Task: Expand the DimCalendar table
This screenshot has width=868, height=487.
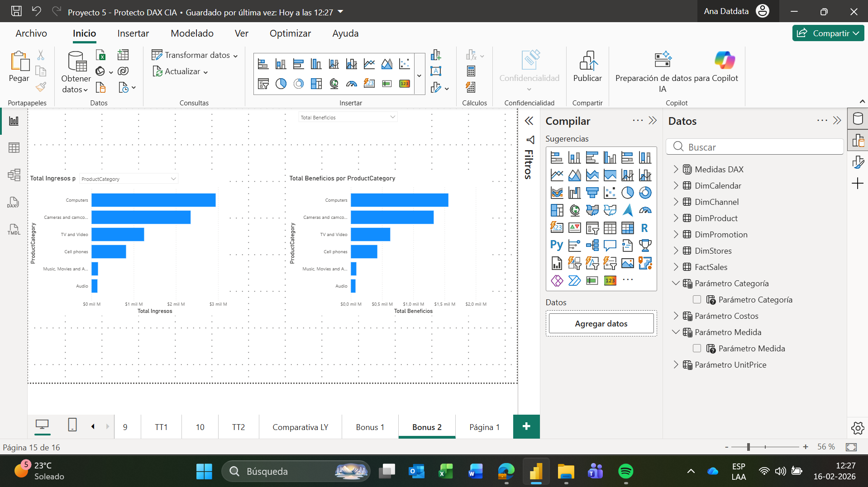Action: tap(676, 185)
